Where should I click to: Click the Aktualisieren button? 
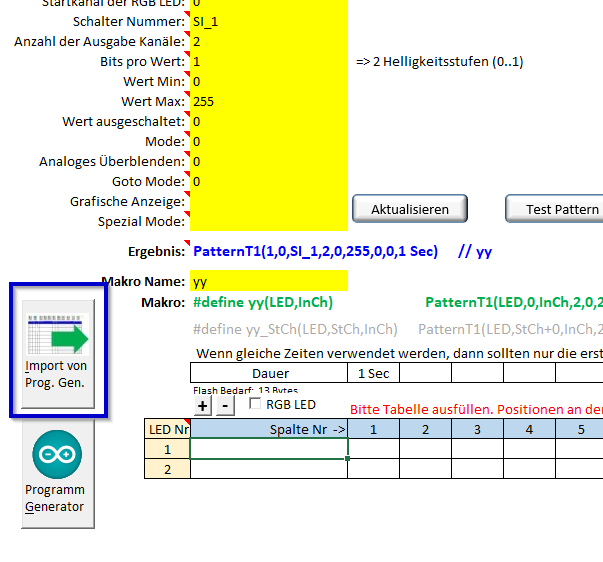click(x=409, y=210)
